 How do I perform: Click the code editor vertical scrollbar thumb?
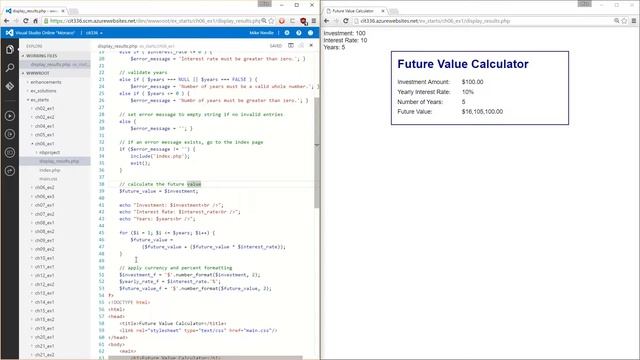317,153
